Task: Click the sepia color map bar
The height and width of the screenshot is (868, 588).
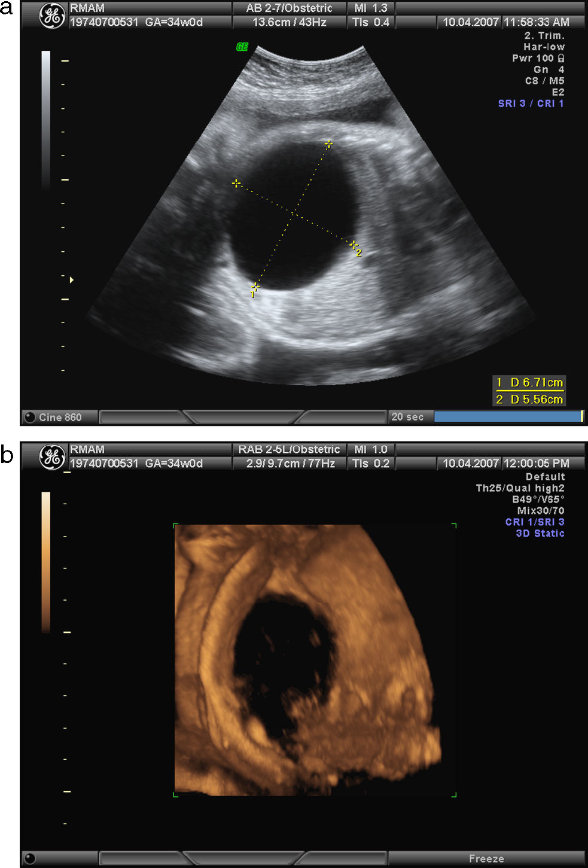Action: point(46,562)
